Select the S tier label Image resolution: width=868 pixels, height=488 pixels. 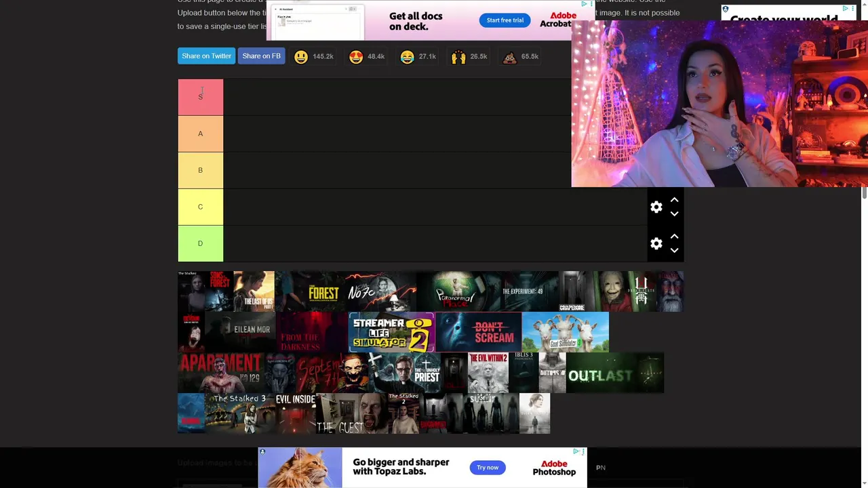[200, 97]
